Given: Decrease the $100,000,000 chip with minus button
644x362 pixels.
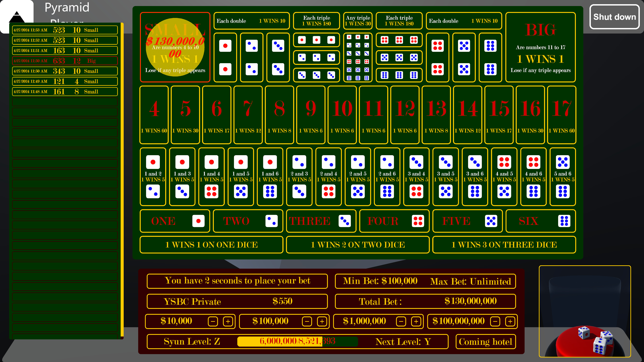Looking at the screenshot, I should pos(495,321).
